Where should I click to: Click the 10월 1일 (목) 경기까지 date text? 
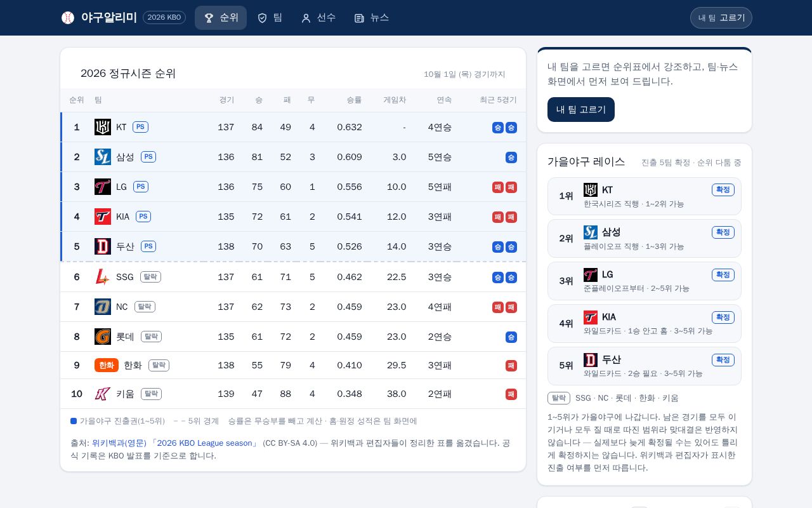point(464,74)
